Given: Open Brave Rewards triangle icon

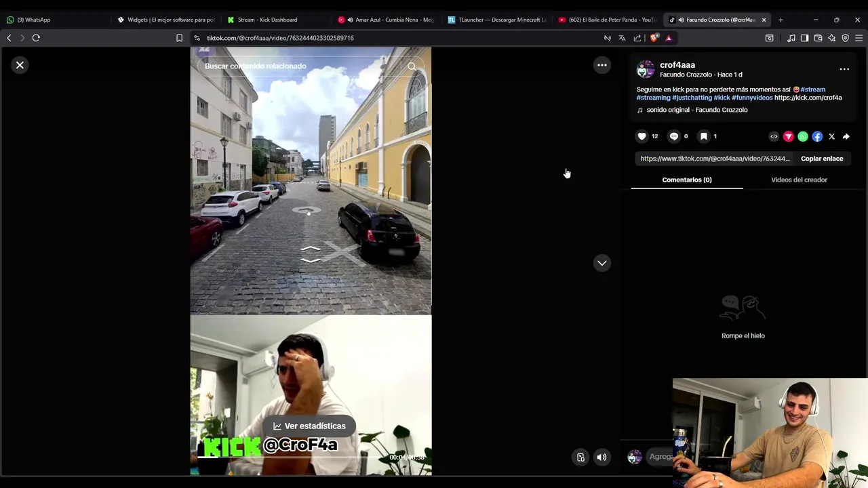Looking at the screenshot, I should tap(669, 38).
